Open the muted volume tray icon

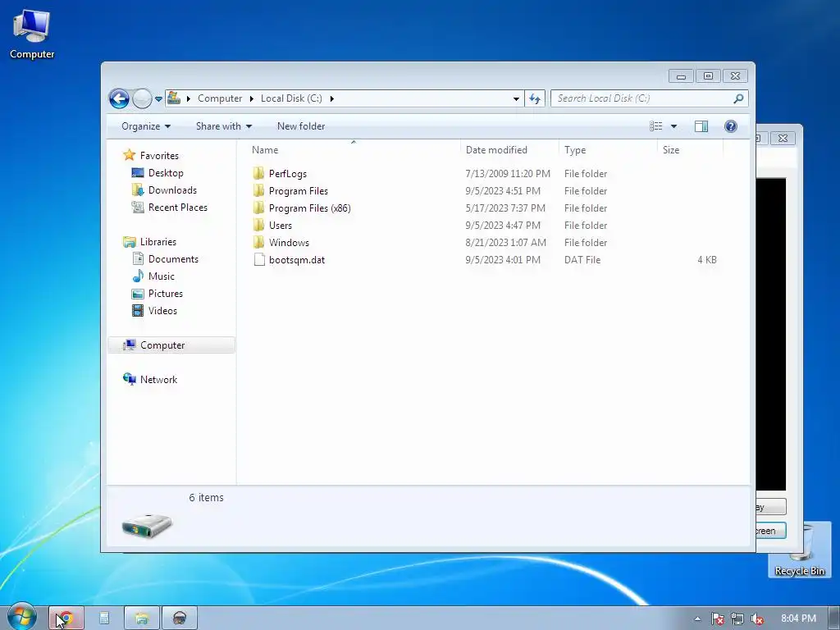757,619
